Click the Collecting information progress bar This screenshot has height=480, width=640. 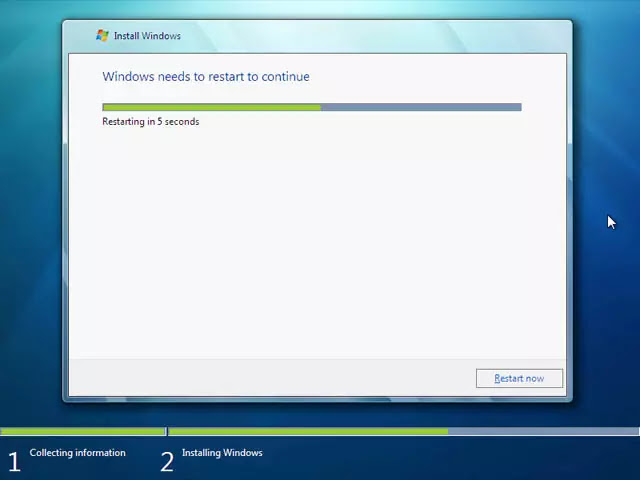pyautogui.click(x=83, y=431)
